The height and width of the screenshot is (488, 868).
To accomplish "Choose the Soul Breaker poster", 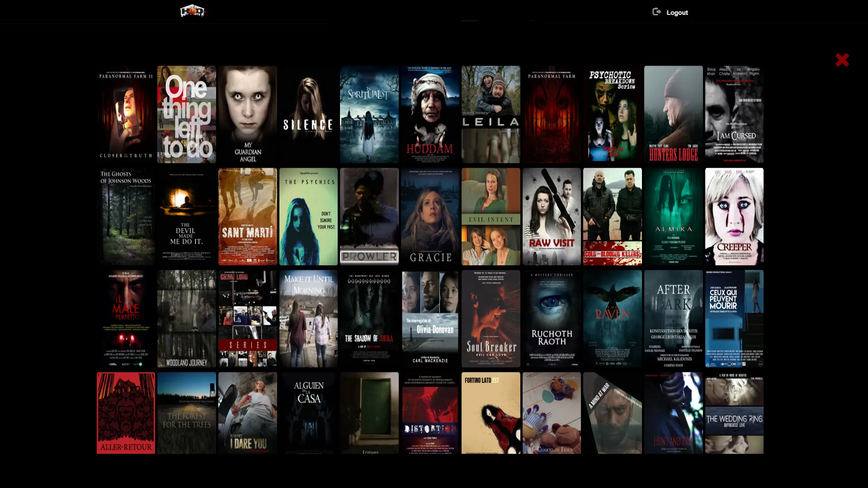I will tap(491, 319).
